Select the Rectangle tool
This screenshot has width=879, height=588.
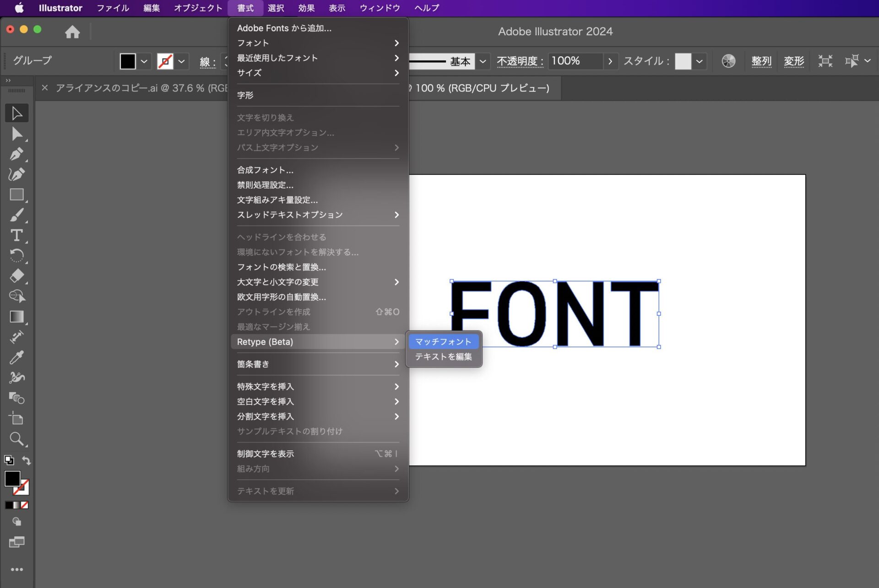point(17,194)
